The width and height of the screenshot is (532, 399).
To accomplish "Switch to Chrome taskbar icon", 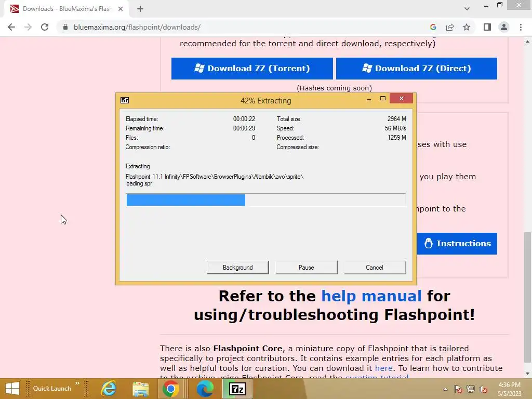I will 170,389.
